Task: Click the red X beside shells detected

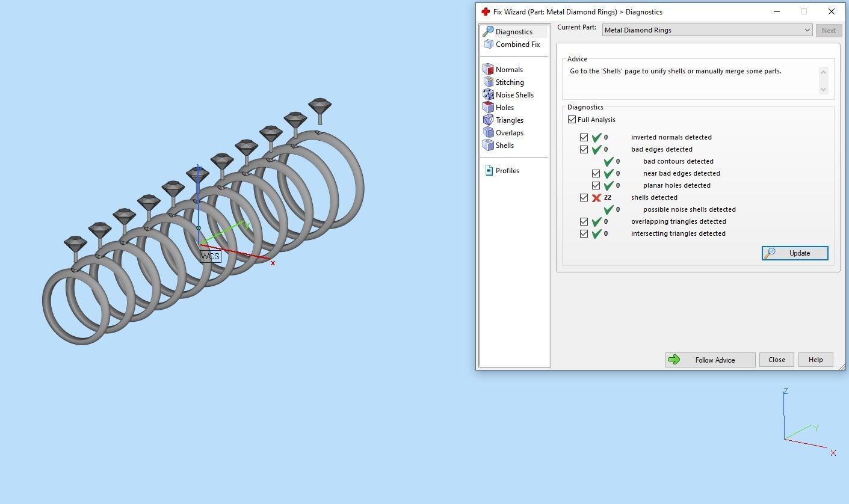Action: [x=596, y=197]
